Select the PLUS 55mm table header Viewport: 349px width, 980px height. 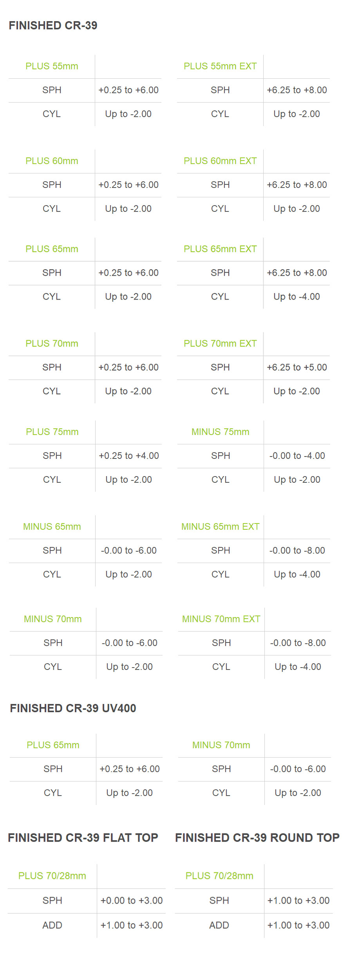(52, 66)
